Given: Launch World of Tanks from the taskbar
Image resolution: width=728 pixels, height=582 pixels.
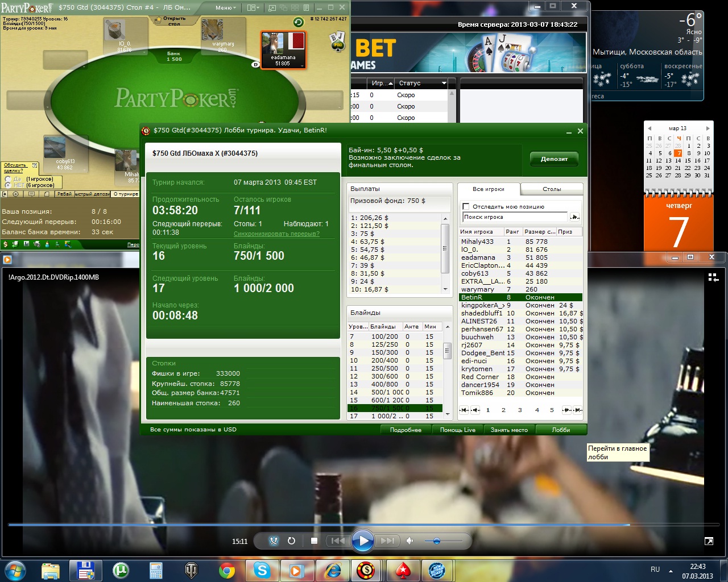Looking at the screenshot, I should (192, 569).
